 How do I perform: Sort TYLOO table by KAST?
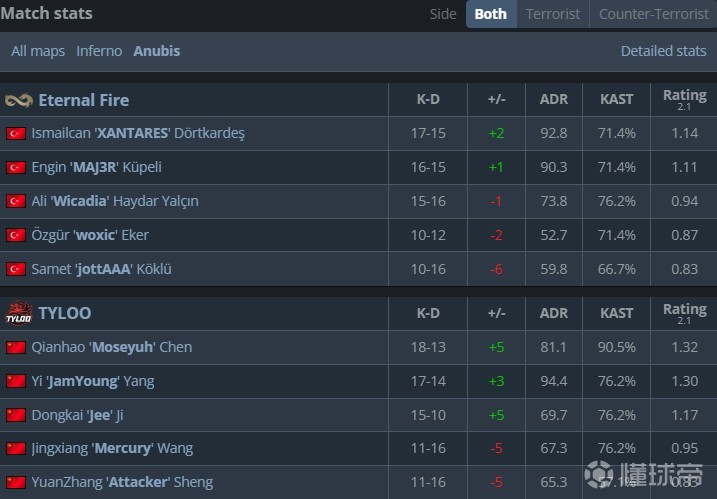point(616,313)
